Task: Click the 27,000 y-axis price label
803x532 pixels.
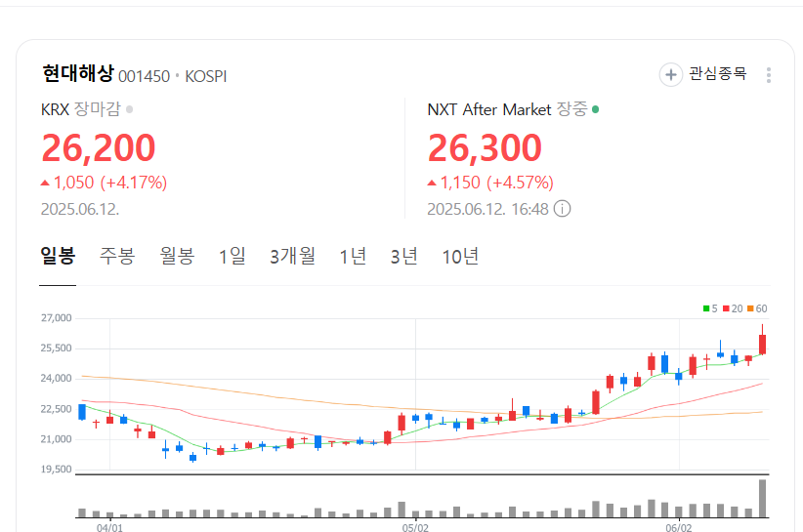Action: 57,317
